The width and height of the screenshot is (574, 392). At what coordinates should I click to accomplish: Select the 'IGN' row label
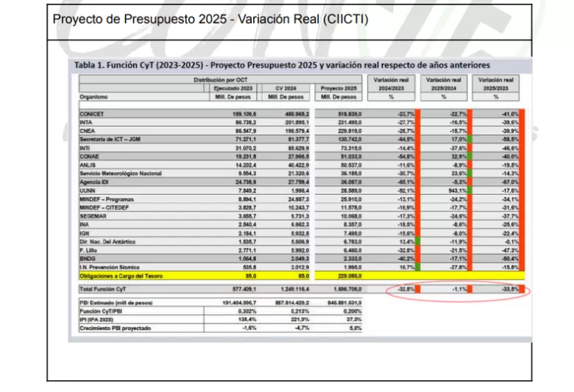(84, 233)
